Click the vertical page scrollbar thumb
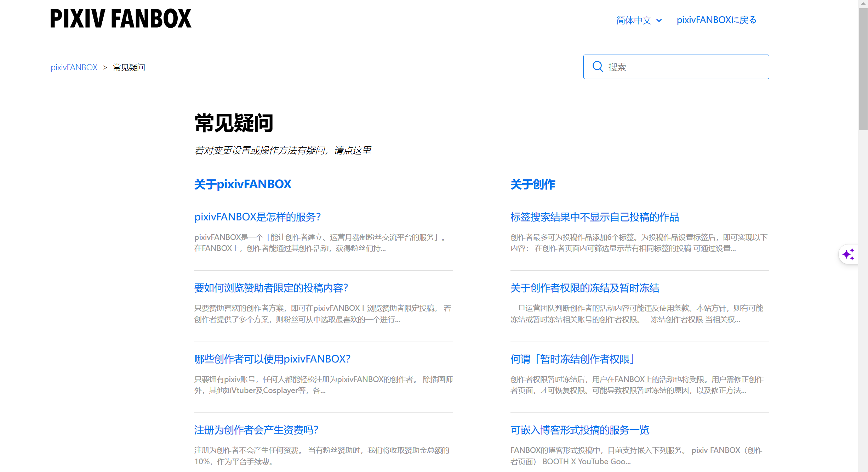The image size is (868, 472). pyautogui.click(x=863, y=69)
